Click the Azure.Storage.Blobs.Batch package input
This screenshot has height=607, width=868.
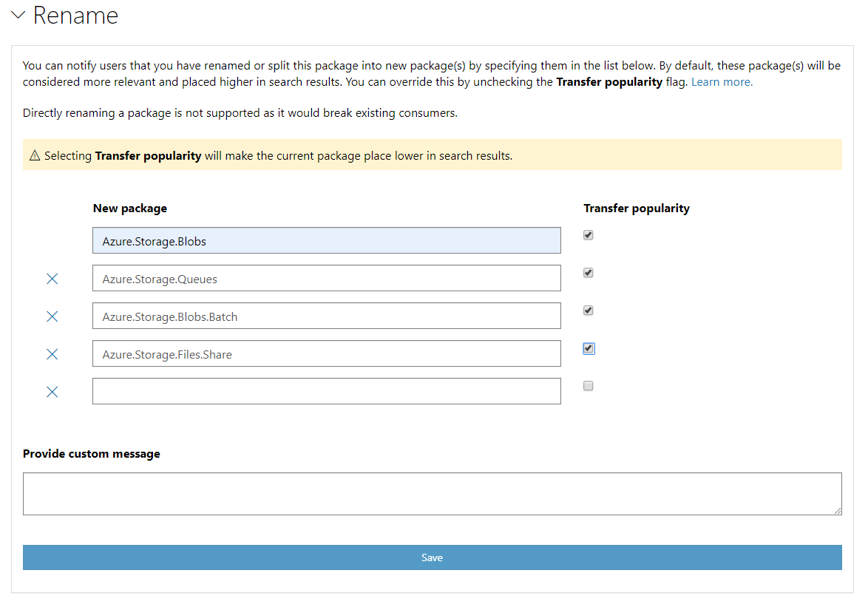click(327, 316)
